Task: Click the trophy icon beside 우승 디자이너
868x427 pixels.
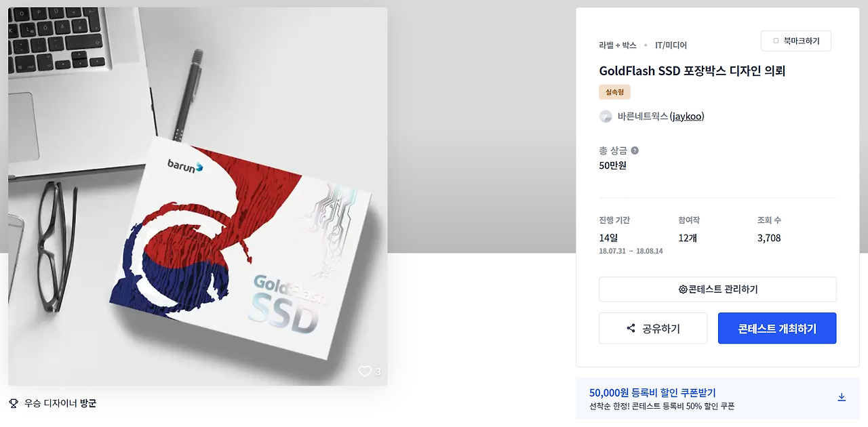Action: (14, 403)
